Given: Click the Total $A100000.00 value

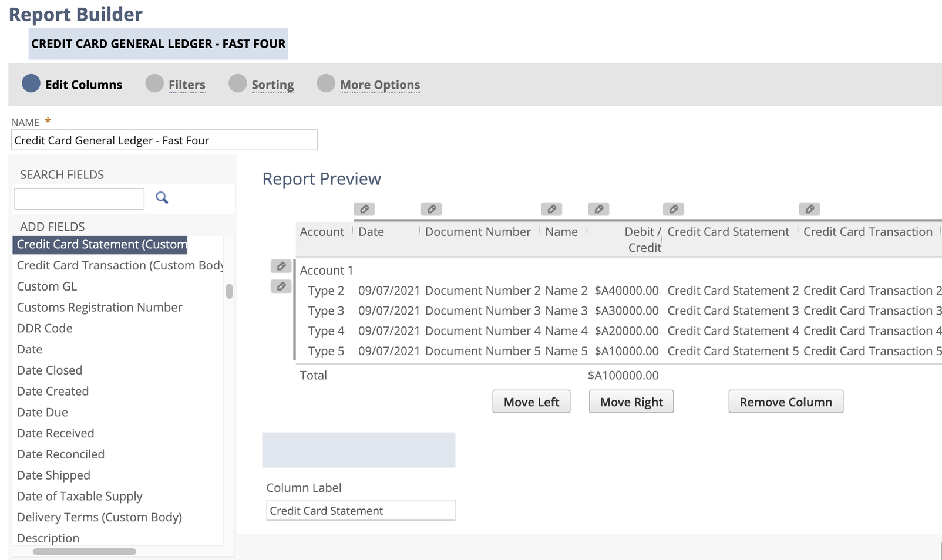Looking at the screenshot, I should [x=623, y=375].
